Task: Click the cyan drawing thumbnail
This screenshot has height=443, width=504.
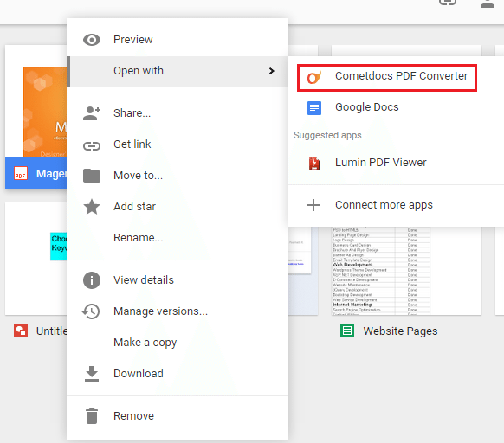Action: [58, 246]
